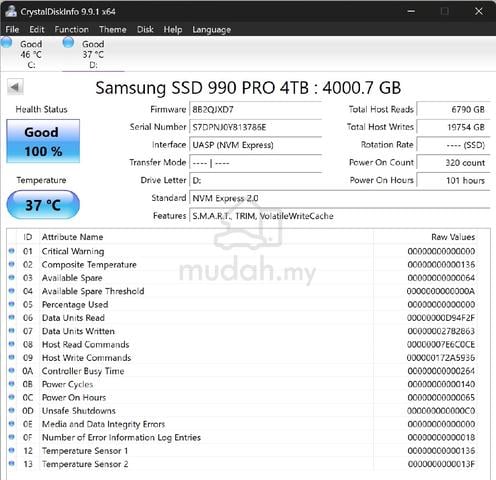Open the Theme menu
496x480 pixels.
(113, 29)
